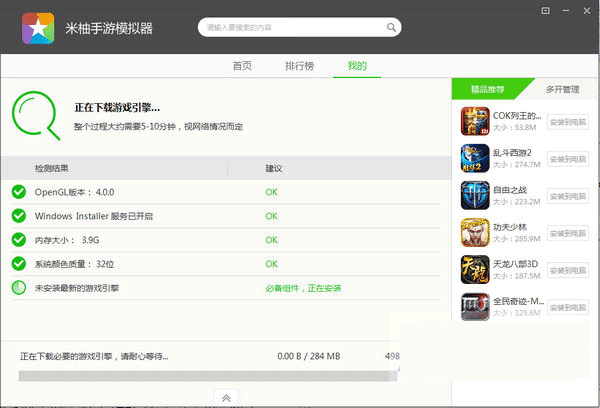Click the OK result for OpenGL row
The height and width of the screenshot is (408, 600).
point(271,192)
